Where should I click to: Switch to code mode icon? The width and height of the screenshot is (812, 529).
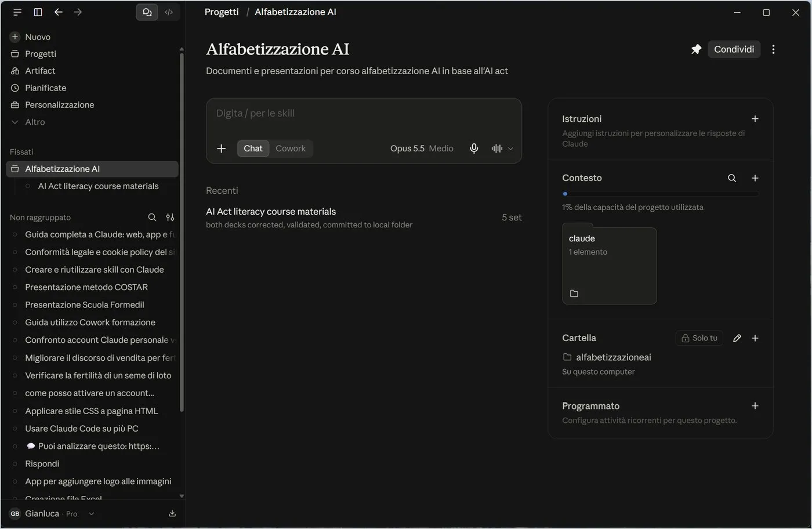pos(169,12)
